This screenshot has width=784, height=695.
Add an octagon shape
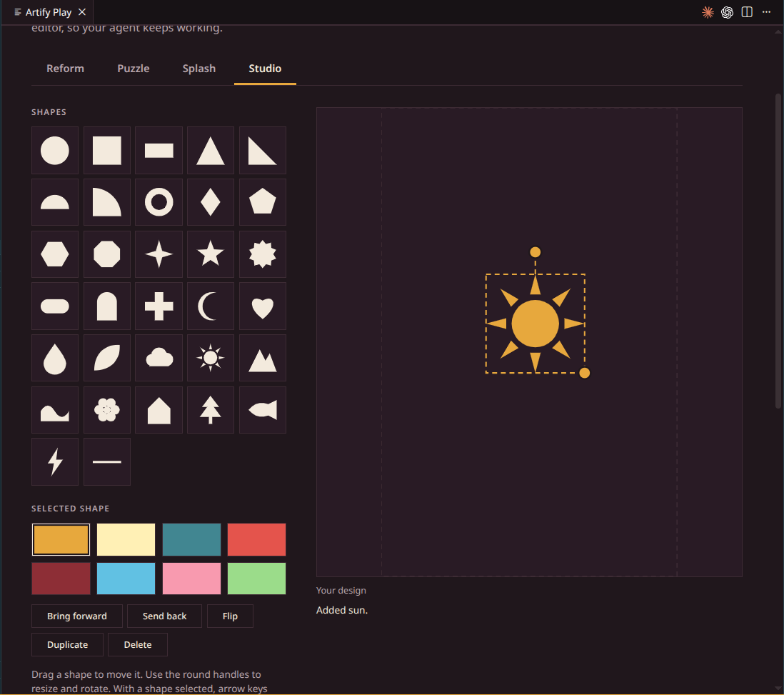point(107,254)
